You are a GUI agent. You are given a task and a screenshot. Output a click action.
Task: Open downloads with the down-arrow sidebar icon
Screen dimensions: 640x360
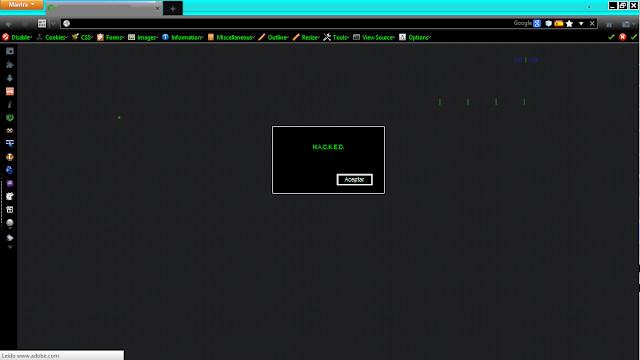(10, 78)
